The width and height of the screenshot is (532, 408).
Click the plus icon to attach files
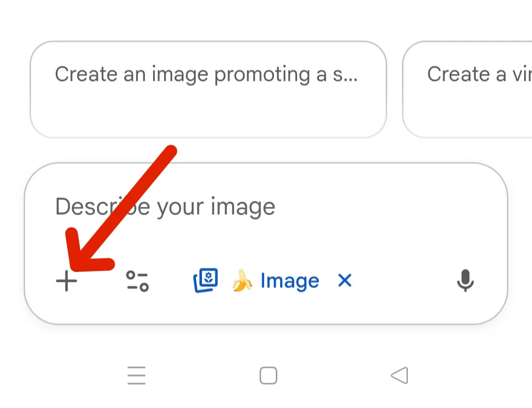(x=66, y=281)
